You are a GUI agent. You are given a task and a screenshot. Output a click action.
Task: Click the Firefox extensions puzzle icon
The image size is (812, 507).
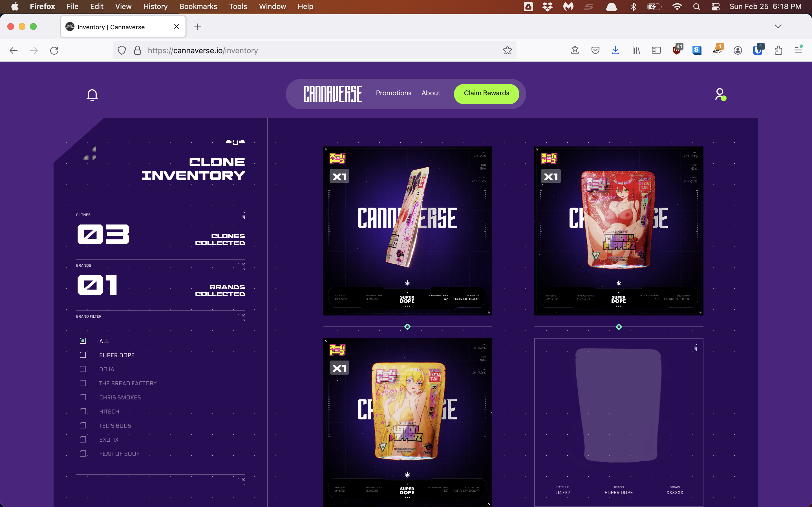(x=778, y=50)
